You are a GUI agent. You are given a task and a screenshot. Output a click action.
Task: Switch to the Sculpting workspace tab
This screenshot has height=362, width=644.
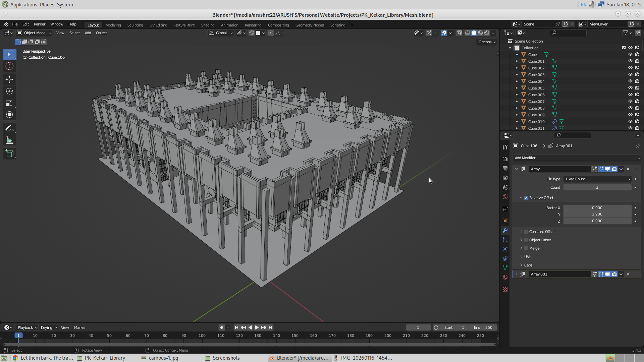[135, 25]
